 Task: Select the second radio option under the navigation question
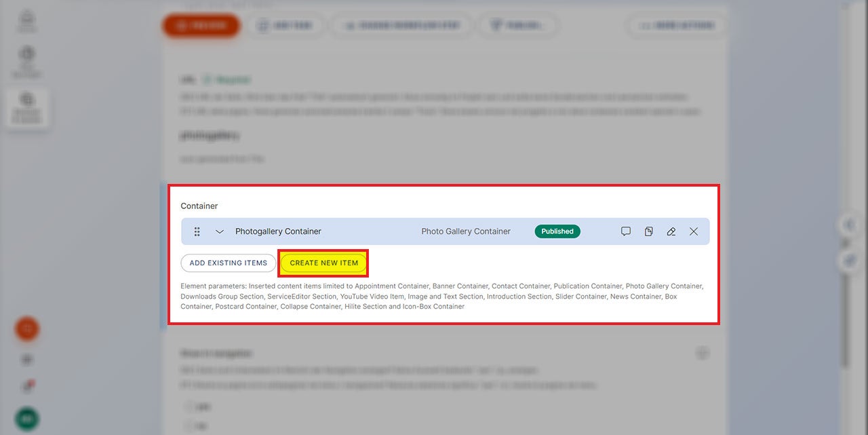click(x=188, y=425)
